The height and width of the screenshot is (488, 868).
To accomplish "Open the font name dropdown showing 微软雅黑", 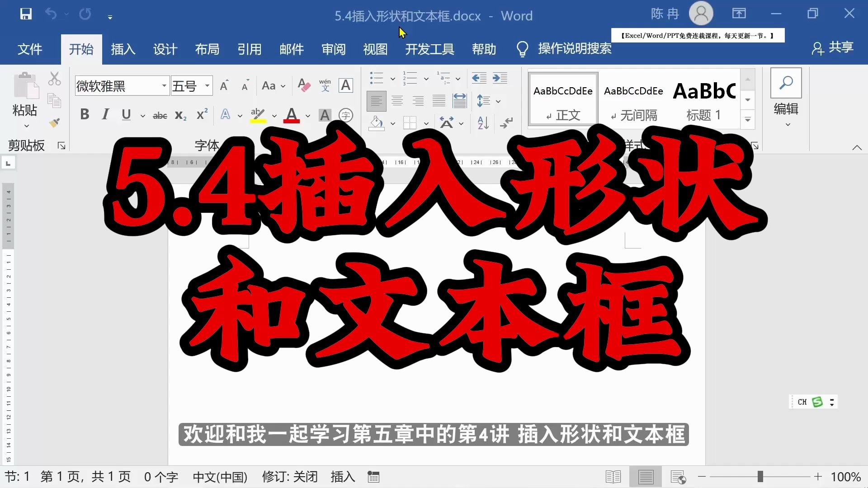I will pos(163,85).
